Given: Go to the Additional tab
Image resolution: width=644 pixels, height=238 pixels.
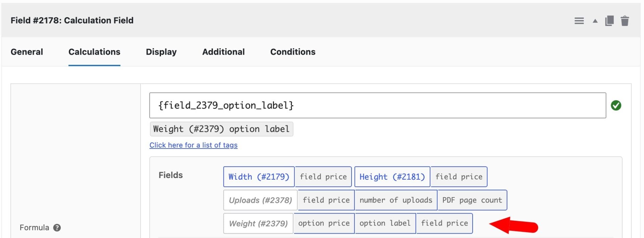Looking at the screenshot, I should pyautogui.click(x=223, y=52).
